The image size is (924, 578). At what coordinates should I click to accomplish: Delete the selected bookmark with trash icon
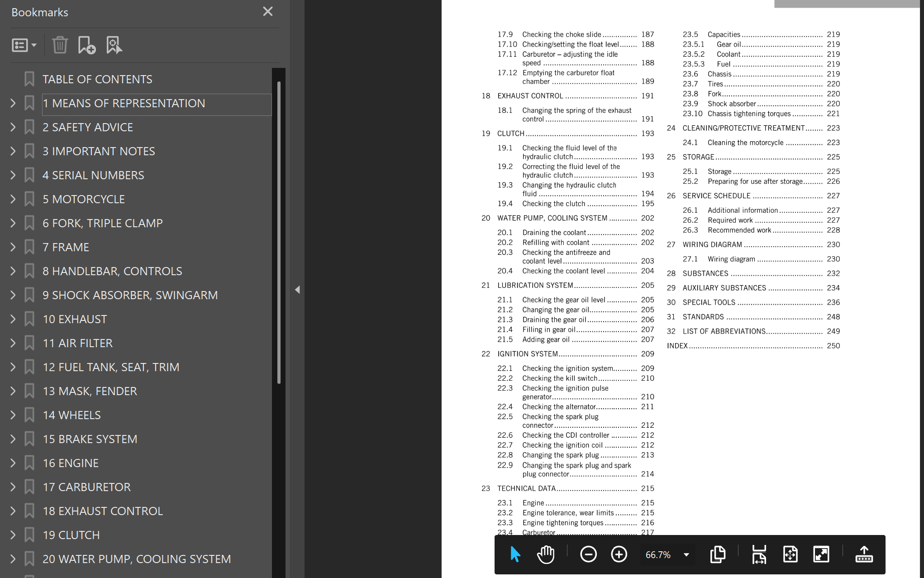click(x=60, y=45)
